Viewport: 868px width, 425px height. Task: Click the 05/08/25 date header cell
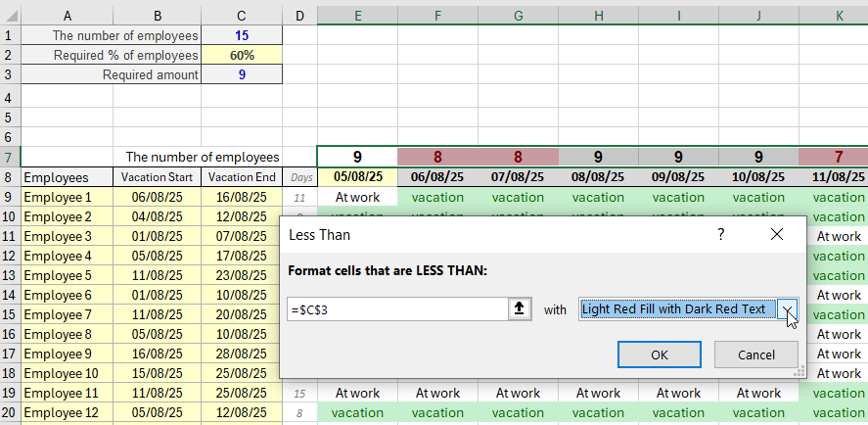357,177
